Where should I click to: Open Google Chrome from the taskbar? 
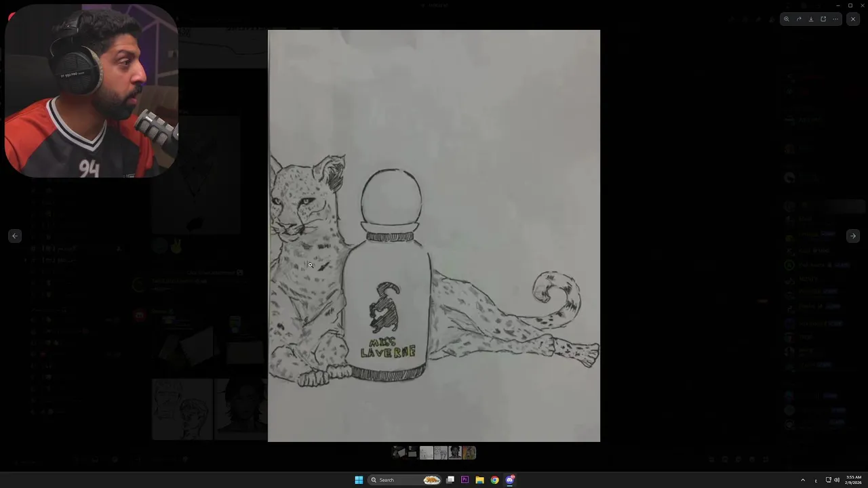[494, 480]
